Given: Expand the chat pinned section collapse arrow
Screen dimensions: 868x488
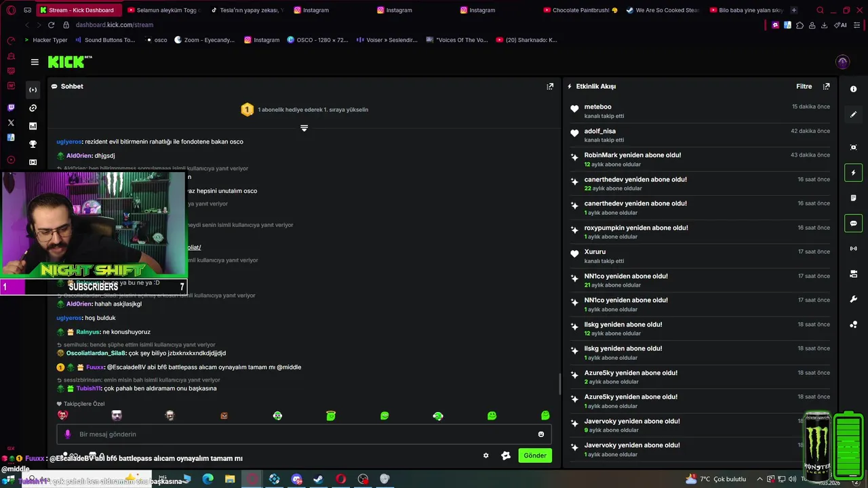Looking at the screenshot, I should tap(304, 128).
